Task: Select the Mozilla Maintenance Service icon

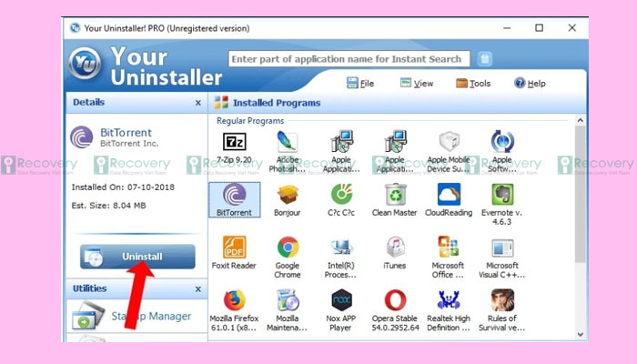Action: pos(288,300)
